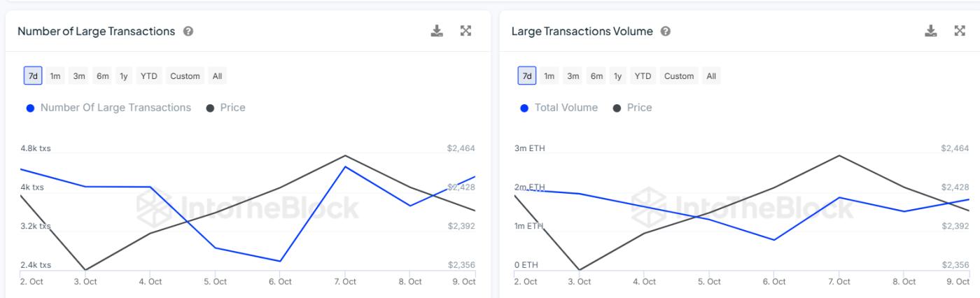The height and width of the screenshot is (298, 980).
Task: Download the Large Transactions Volume chart
Action: click(x=931, y=31)
